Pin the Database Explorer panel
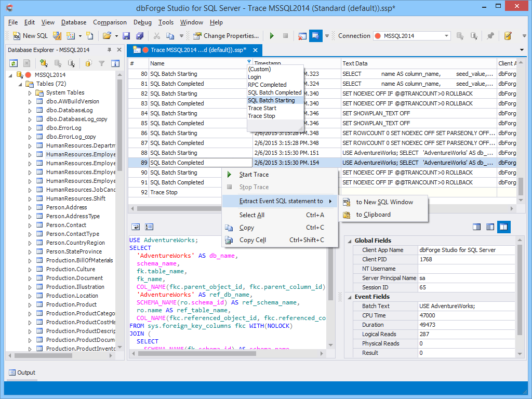Screen dimensions: 532x399 [x=109, y=50]
